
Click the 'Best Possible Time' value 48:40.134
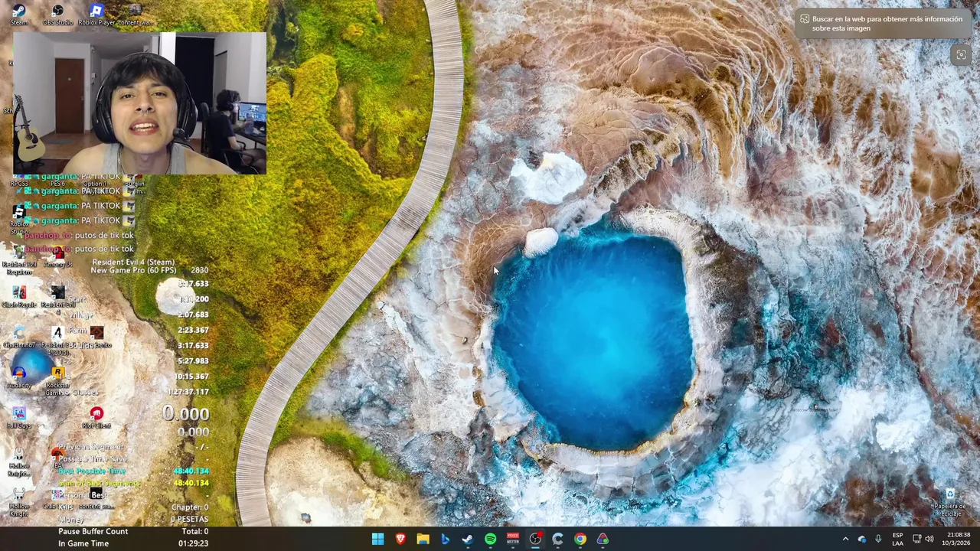pos(191,471)
